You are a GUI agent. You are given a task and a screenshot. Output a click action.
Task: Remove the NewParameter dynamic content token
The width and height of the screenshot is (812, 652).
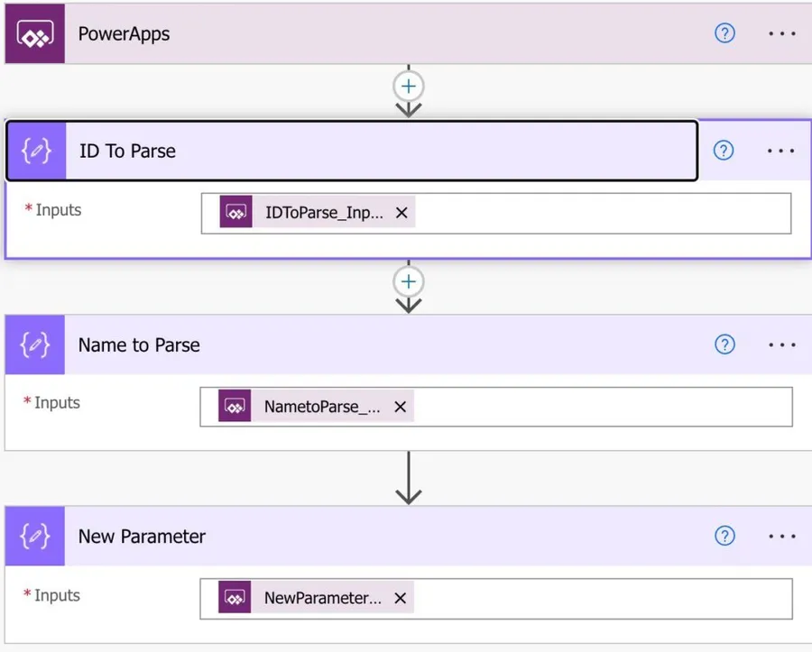[401, 598]
